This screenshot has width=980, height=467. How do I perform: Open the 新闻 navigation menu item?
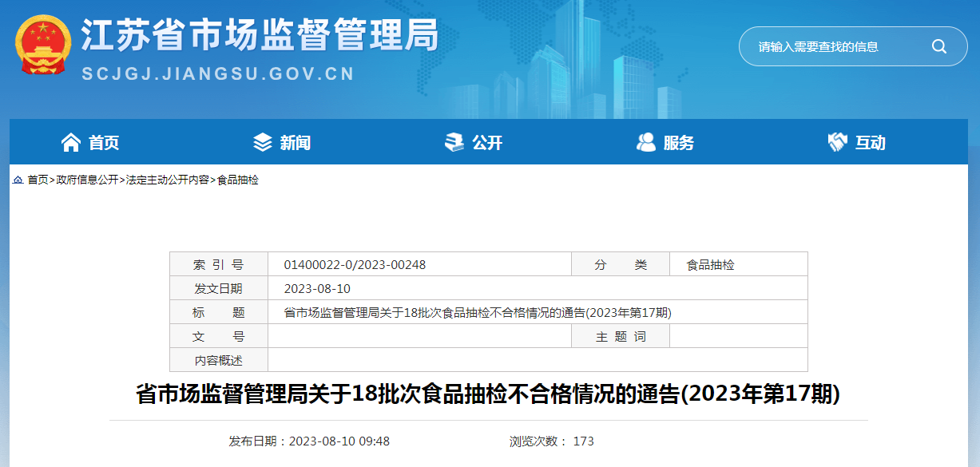pos(295,143)
